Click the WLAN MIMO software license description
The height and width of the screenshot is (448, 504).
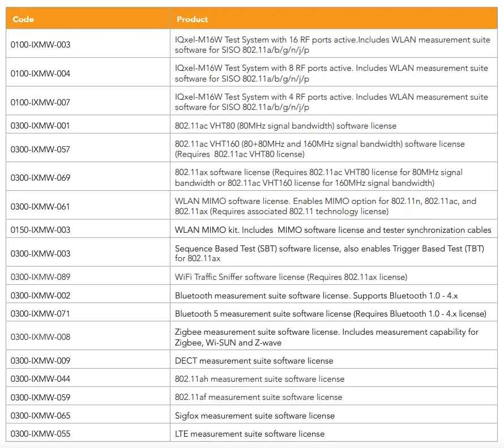(x=326, y=206)
